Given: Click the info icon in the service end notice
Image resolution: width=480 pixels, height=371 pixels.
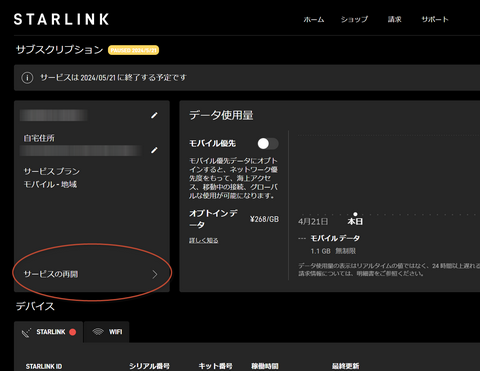Looking at the screenshot, I should (27, 78).
